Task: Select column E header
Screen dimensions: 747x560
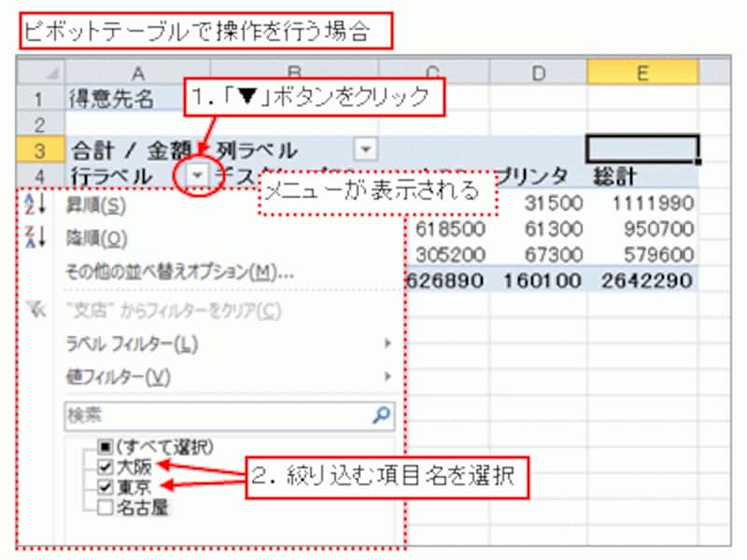Action: [x=642, y=73]
